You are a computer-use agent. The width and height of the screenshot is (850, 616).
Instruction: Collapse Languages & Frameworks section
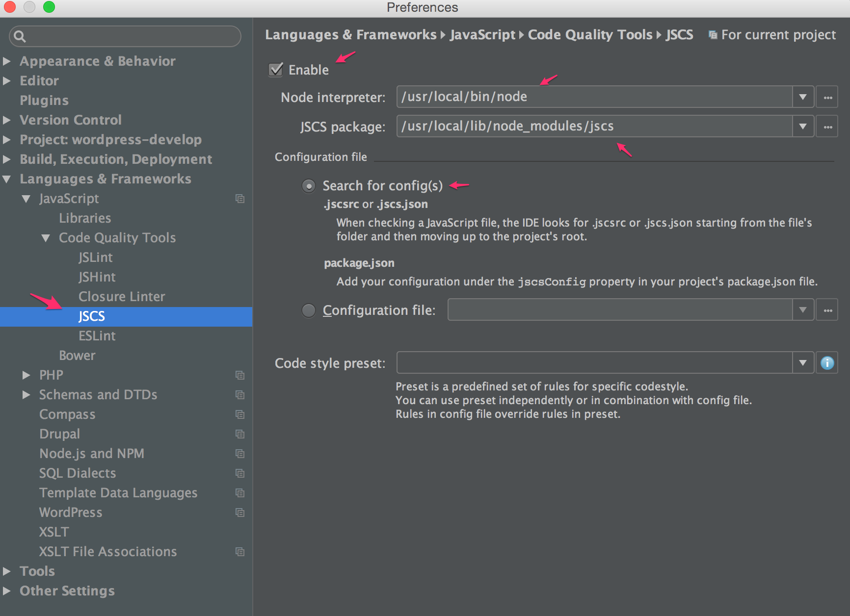pyautogui.click(x=7, y=179)
